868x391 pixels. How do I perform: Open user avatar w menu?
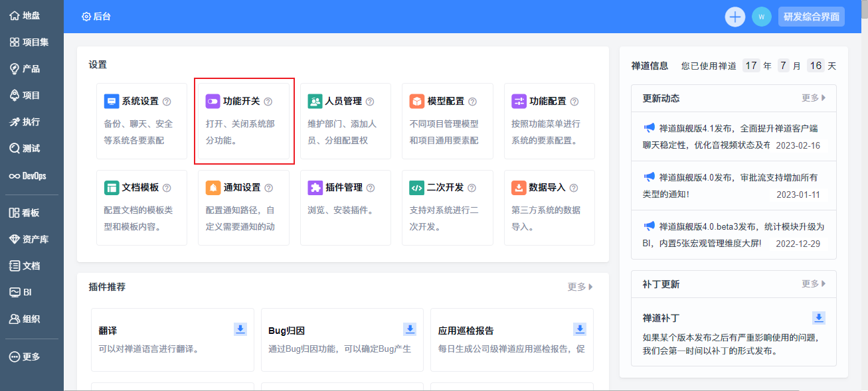tap(762, 17)
